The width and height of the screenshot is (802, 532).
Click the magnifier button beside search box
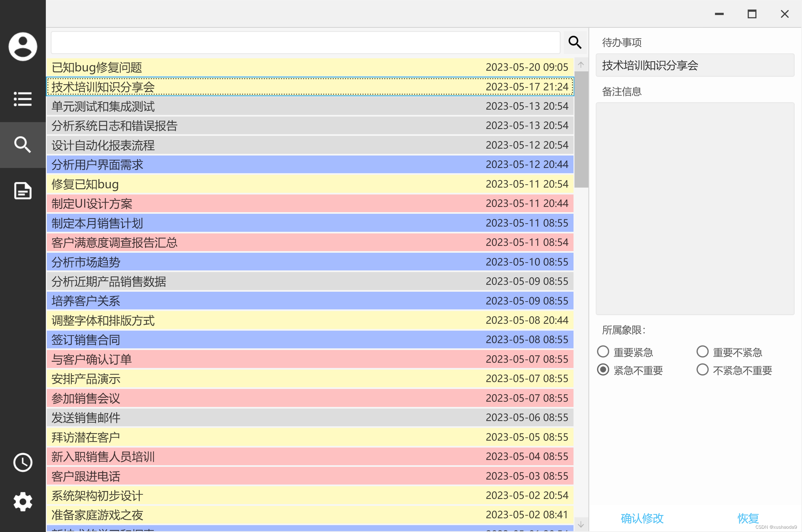575,43
